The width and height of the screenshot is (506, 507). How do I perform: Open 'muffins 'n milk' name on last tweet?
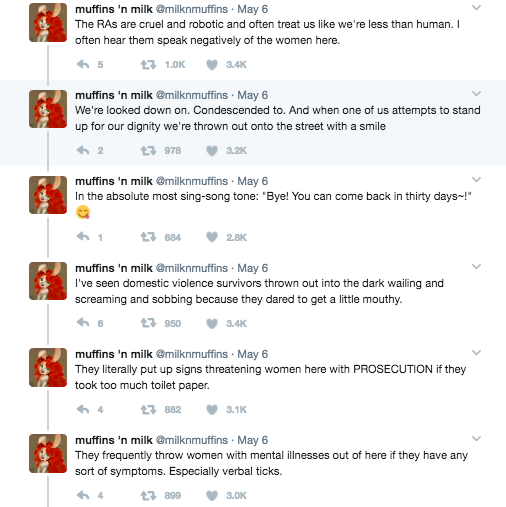[114, 440]
